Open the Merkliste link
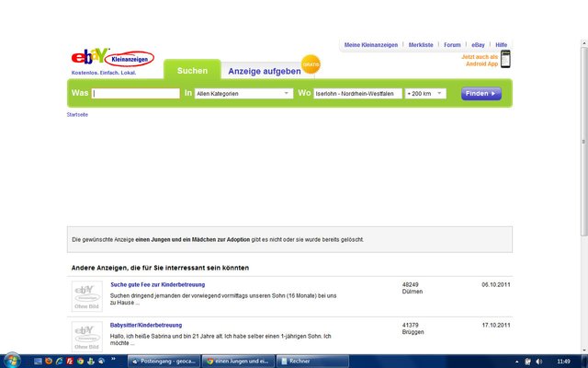 click(x=421, y=45)
